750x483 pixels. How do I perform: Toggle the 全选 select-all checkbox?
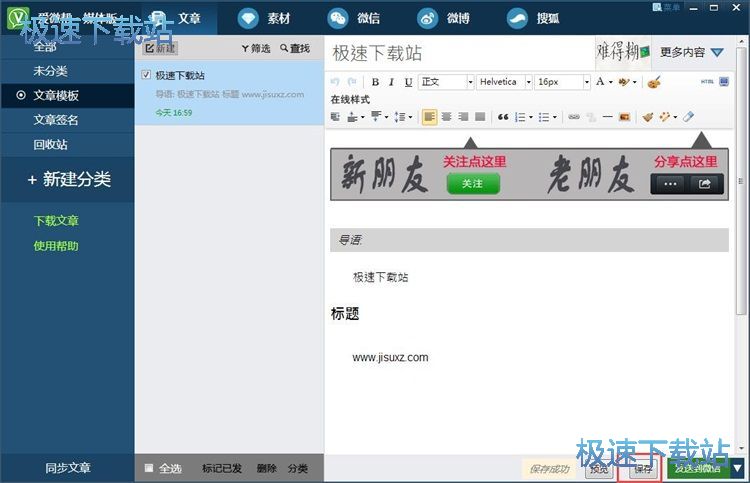[x=149, y=468]
